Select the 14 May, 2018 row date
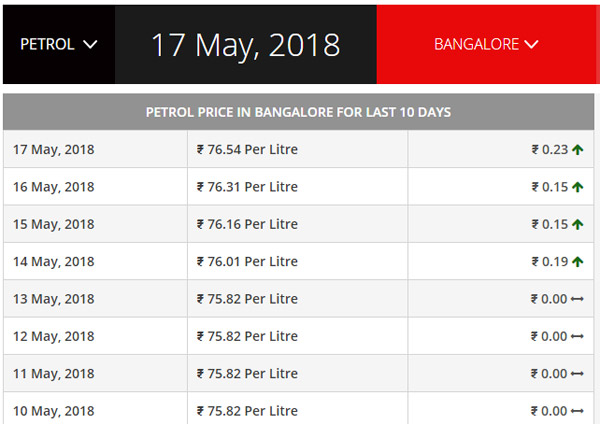This screenshot has height=424, width=600. click(54, 262)
